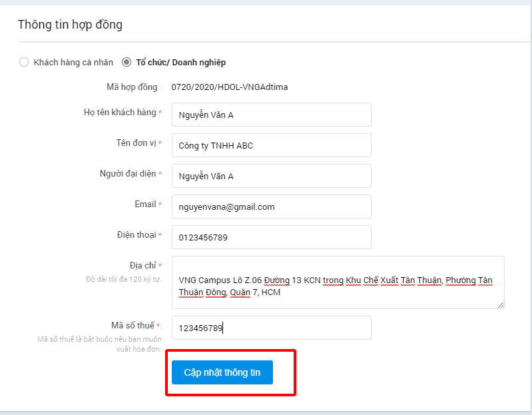Click the contract code 0720/2020/HDOL-VNGAdtima
Image resolution: width=532 pixels, height=415 pixels.
(229, 87)
